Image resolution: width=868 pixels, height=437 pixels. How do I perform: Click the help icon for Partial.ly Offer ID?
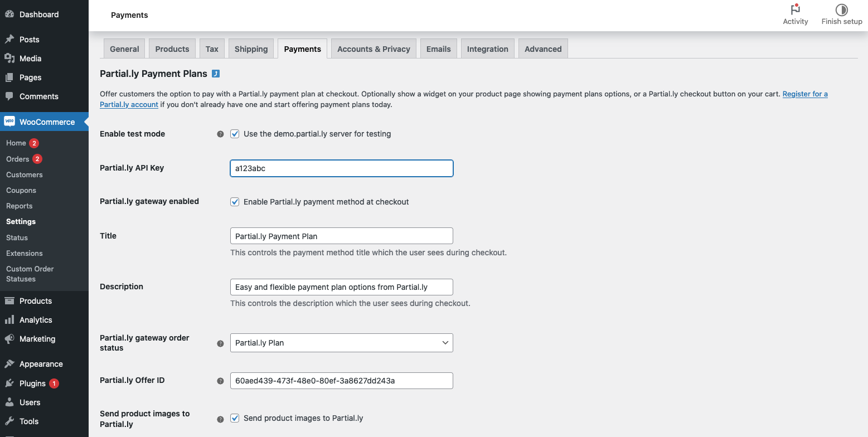(220, 381)
